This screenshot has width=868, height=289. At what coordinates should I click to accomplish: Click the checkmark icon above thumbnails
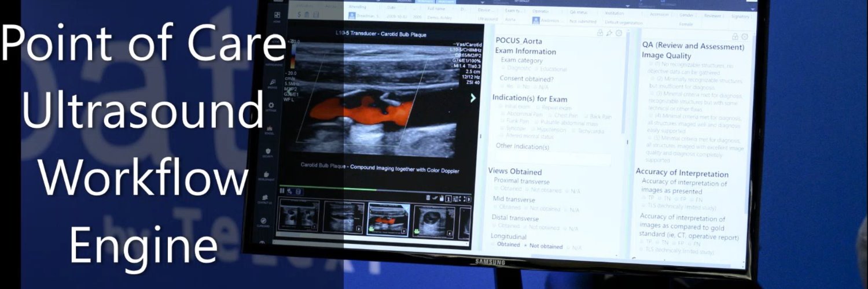435,198
